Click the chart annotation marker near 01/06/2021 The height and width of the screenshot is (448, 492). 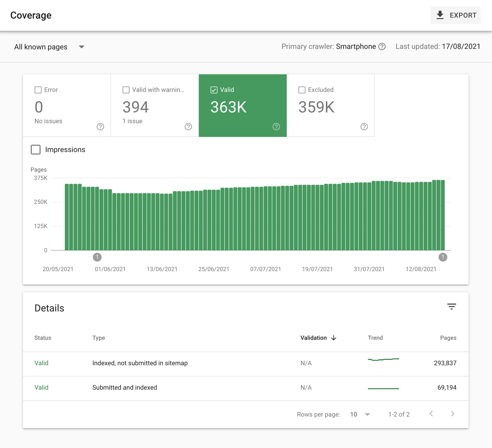click(x=97, y=257)
